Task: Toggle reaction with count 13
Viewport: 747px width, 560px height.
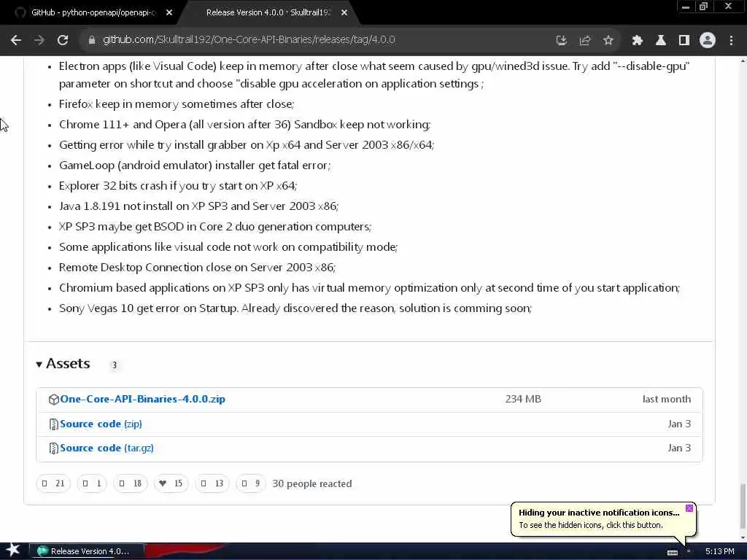Action: tap(212, 483)
